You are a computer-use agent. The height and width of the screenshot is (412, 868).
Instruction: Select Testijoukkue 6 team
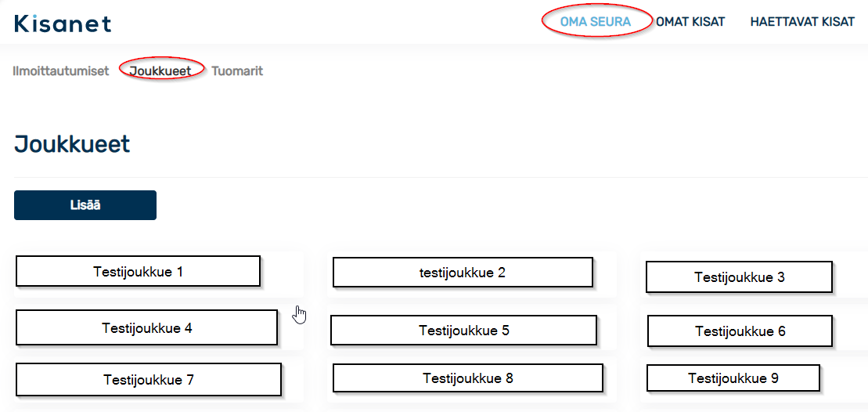click(740, 331)
